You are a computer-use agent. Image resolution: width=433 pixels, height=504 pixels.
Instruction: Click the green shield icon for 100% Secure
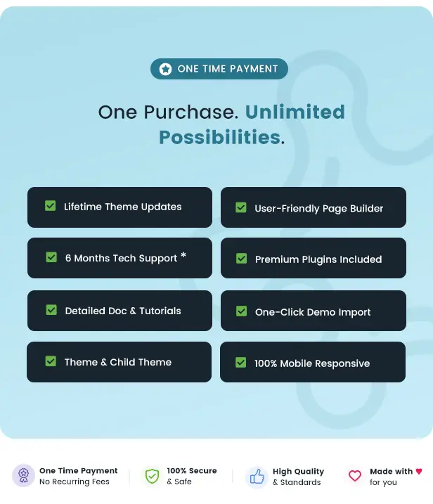152,476
